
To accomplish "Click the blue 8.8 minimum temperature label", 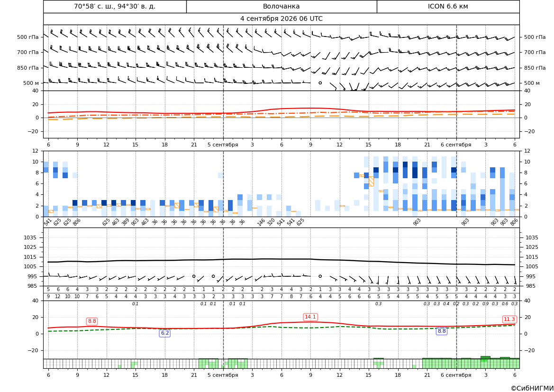I will [442, 331].
